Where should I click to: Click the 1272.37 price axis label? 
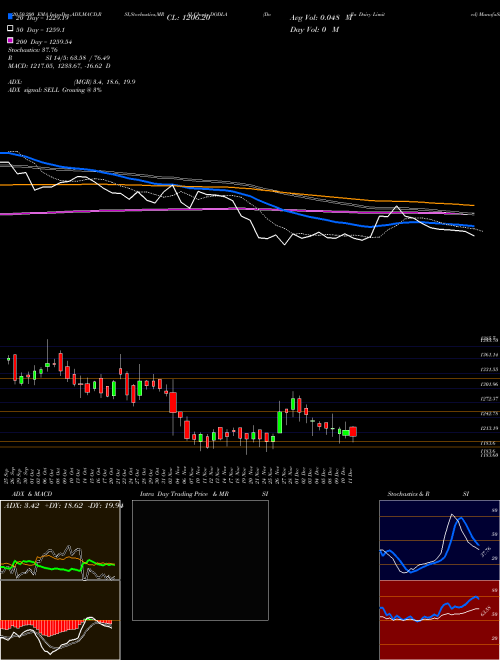(x=489, y=398)
